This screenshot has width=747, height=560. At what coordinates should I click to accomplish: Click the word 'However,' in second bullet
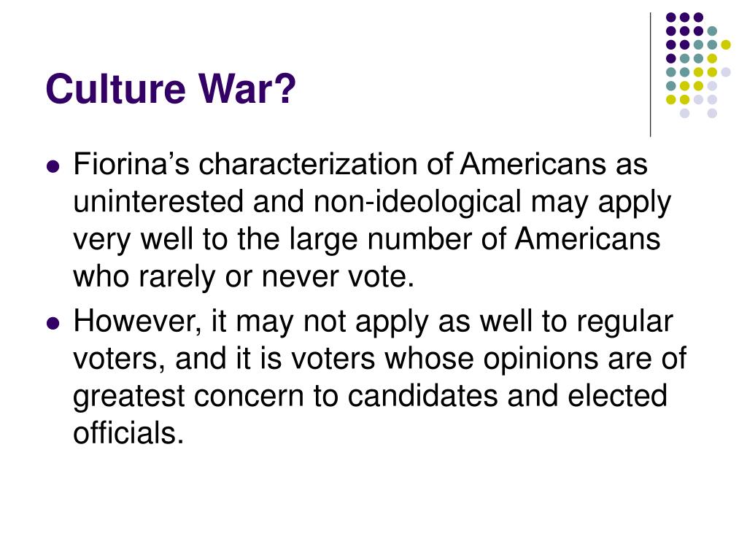point(137,321)
